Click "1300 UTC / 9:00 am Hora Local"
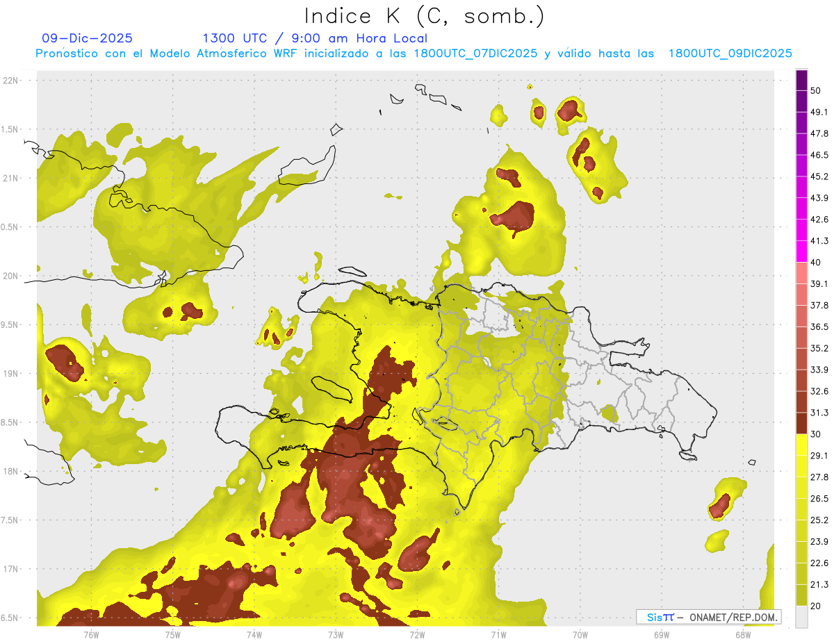This screenshot has height=644, width=834. [x=315, y=38]
